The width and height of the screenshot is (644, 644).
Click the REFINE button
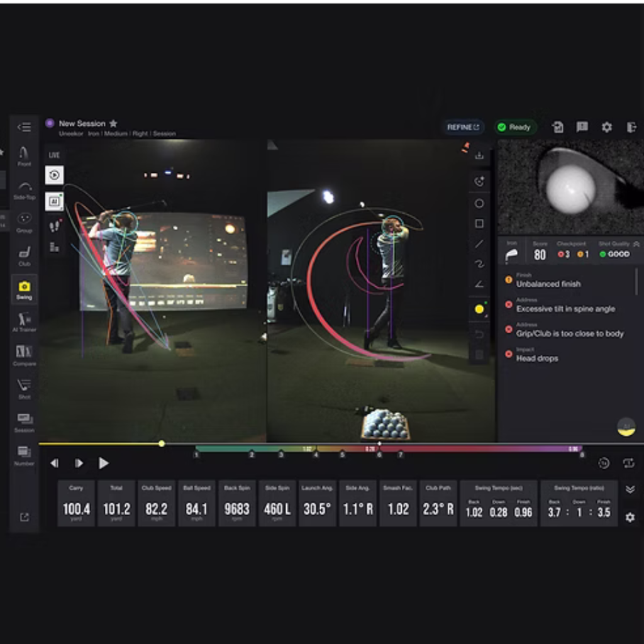click(x=462, y=127)
